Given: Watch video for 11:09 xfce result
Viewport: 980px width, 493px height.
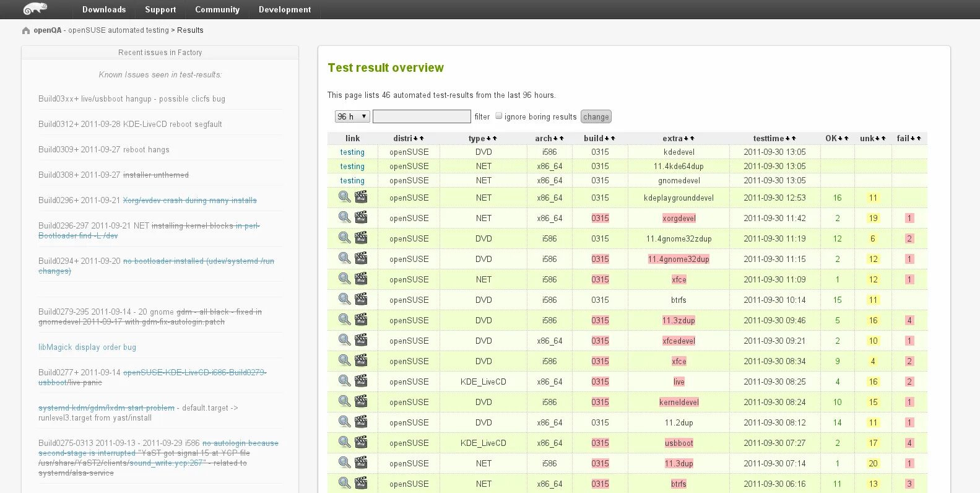Looking at the screenshot, I should point(361,278).
